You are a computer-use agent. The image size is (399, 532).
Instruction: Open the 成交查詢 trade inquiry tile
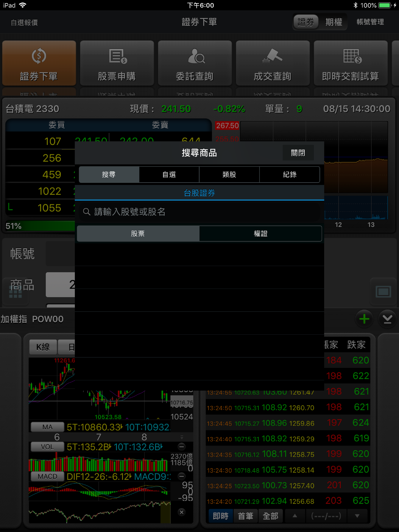coord(273,63)
